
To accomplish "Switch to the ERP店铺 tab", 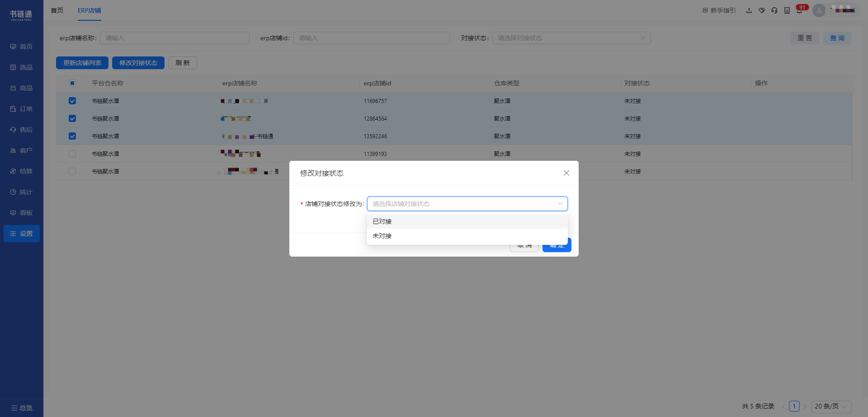I will click(90, 10).
